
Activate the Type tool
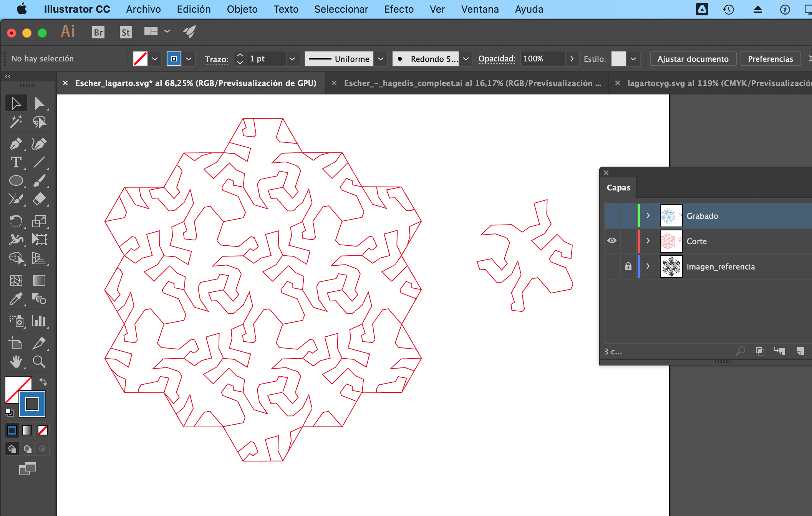[16, 162]
